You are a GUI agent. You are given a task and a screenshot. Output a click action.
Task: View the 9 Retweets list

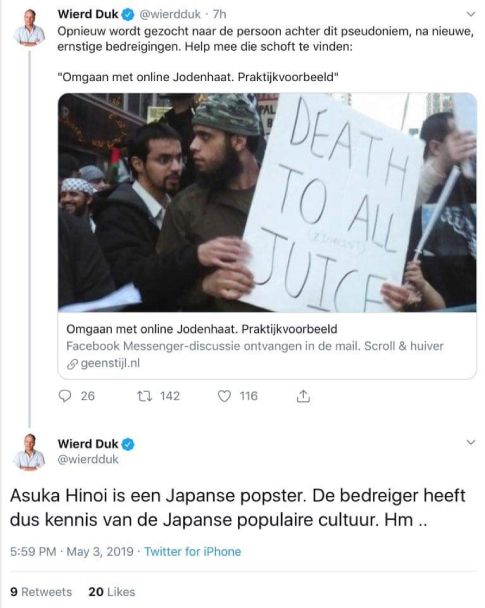pyautogui.click(x=41, y=592)
